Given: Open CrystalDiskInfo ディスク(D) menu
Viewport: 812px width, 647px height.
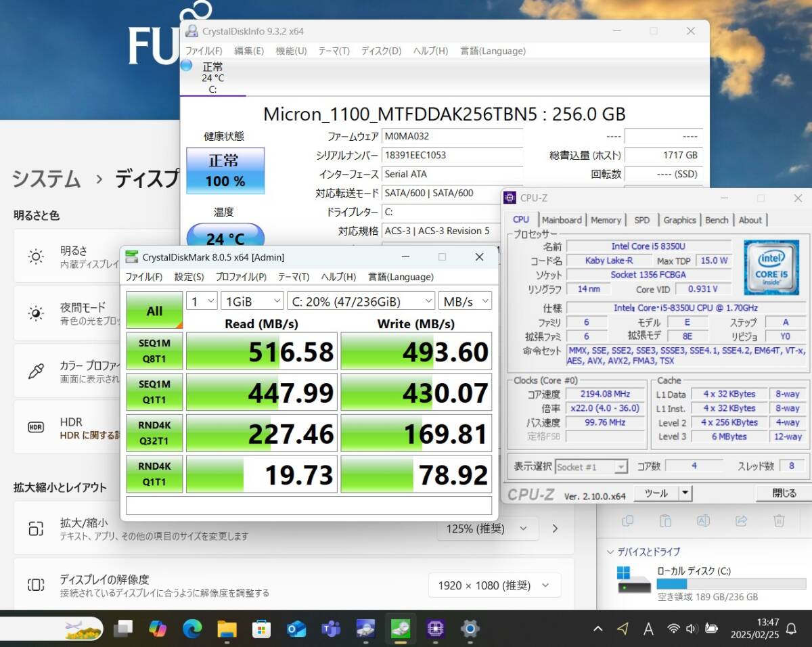Looking at the screenshot, I should [381, 51].
